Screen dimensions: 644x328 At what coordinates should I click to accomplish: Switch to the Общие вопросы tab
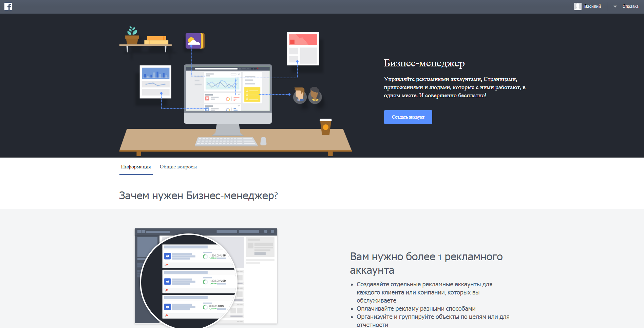point(178,167)
